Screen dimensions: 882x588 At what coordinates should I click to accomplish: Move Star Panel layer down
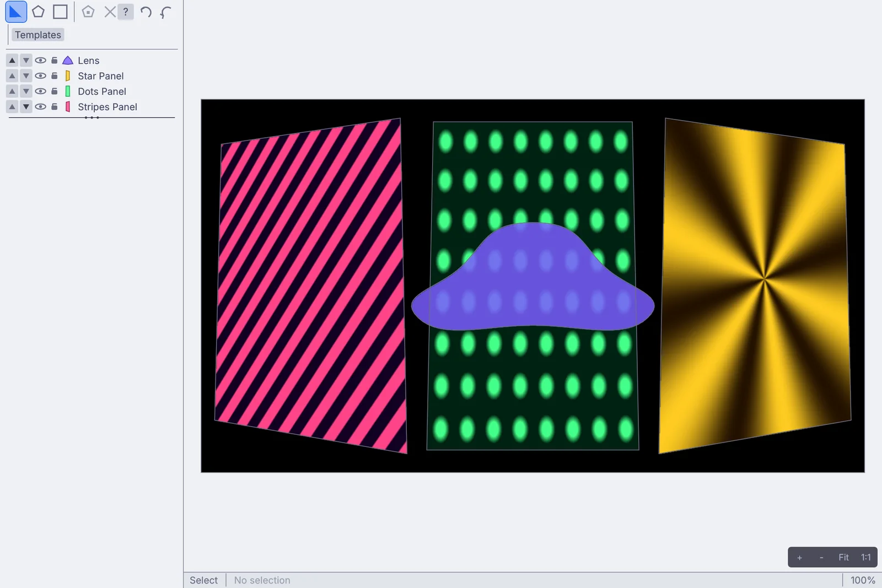[x=26, y=75]
